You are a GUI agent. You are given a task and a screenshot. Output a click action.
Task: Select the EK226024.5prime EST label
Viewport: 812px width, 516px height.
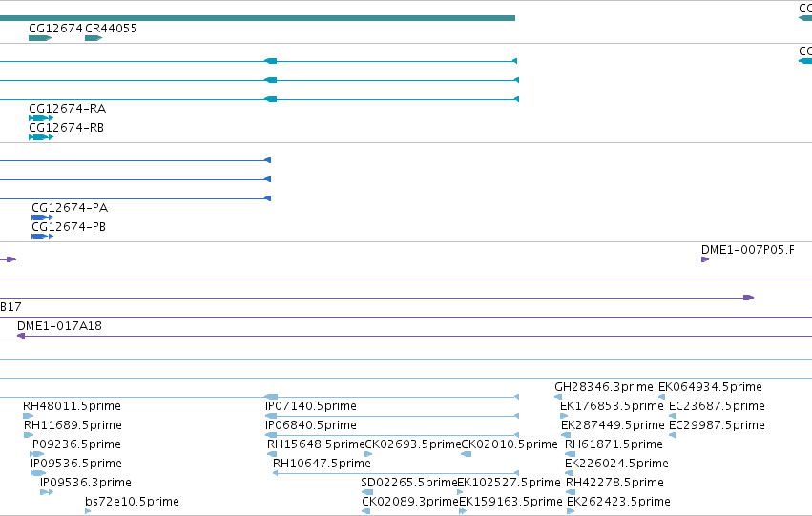coord(616,464)
